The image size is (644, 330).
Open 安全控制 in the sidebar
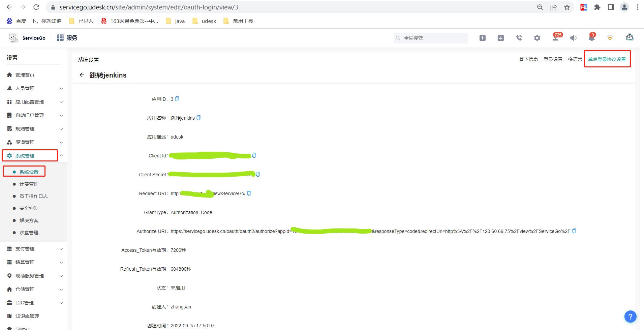point(29,208)
